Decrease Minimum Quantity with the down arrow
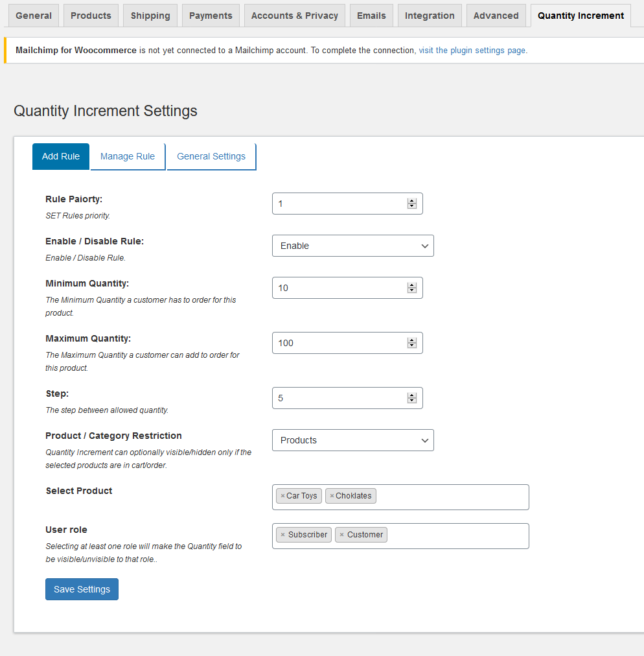644x656 pixels. point(411,290)
